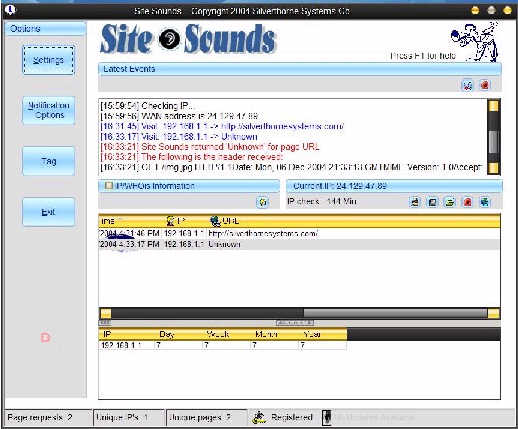
Task: Click the Day column header in stats table
Action: 178,334
